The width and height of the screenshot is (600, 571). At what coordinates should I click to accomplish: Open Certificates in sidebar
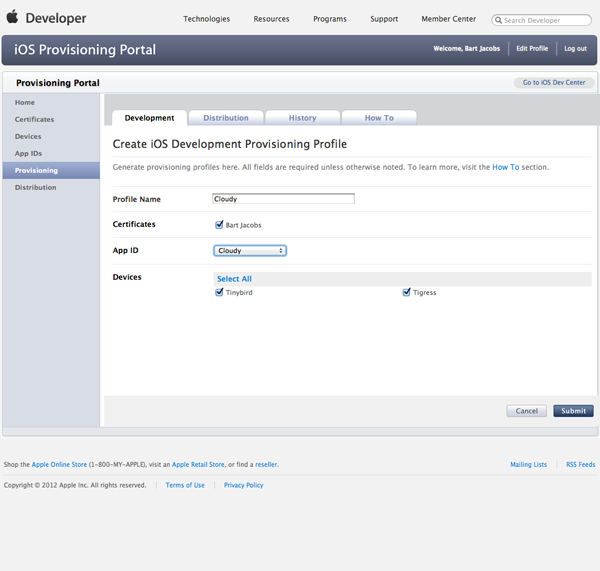point(34,119)
